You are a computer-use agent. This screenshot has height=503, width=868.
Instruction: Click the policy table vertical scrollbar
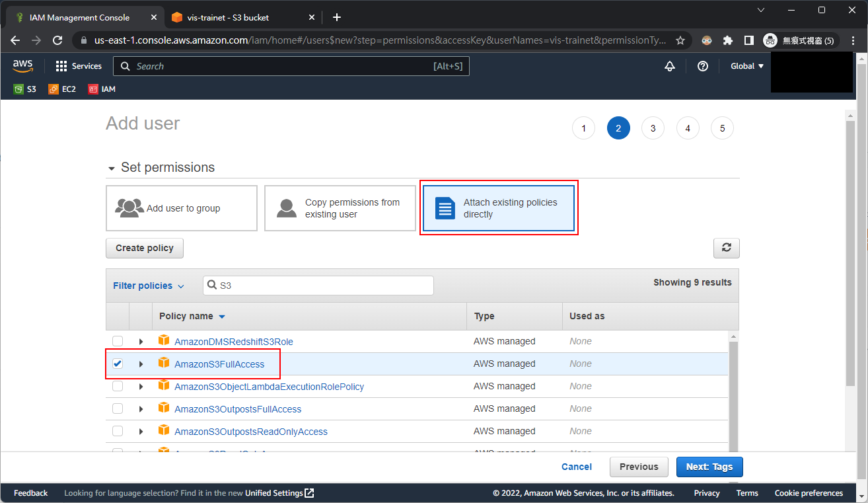pos(733,397)
